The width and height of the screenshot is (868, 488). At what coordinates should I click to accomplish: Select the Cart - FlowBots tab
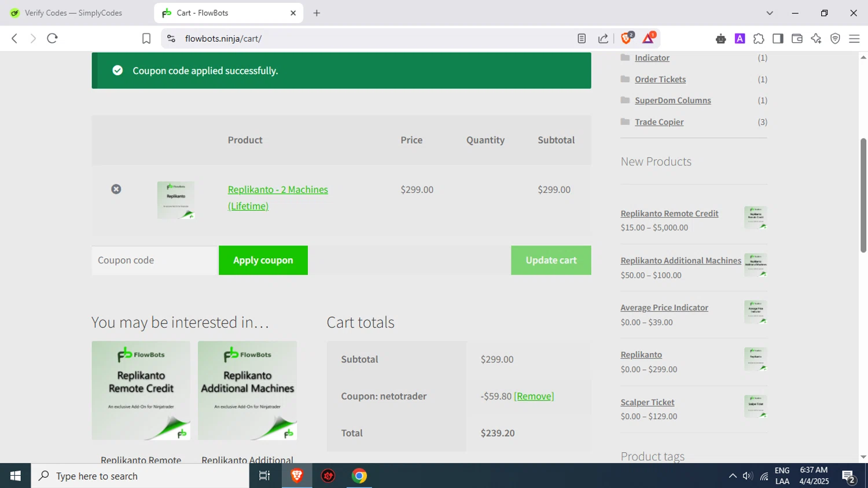229,13
